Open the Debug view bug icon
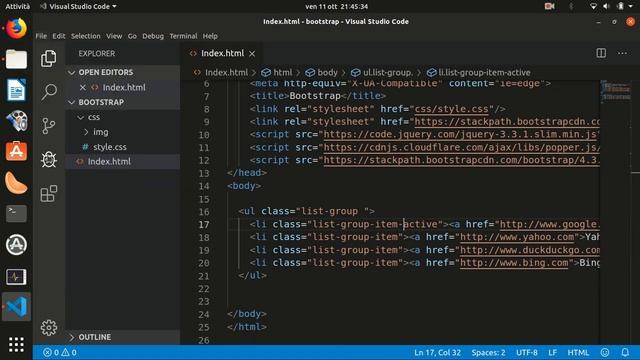The width and height of the screenshot is (640, 360). [49, 160]
